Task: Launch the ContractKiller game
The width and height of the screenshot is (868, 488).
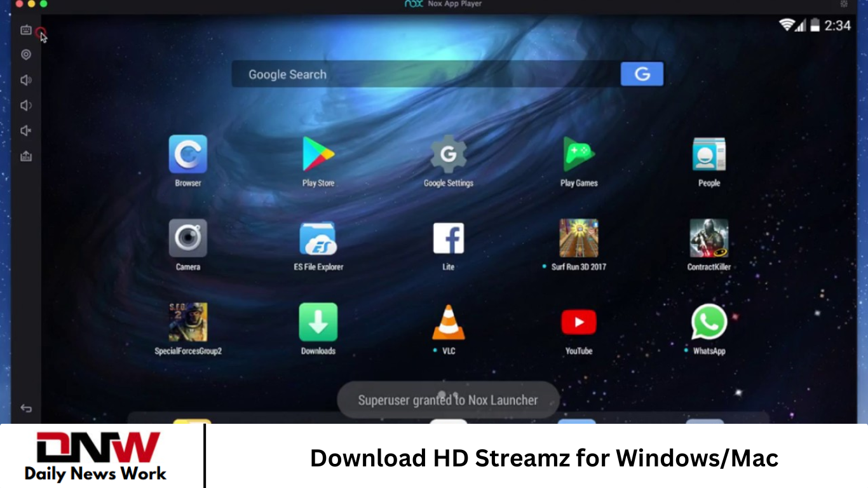Action: click(709, 238)
